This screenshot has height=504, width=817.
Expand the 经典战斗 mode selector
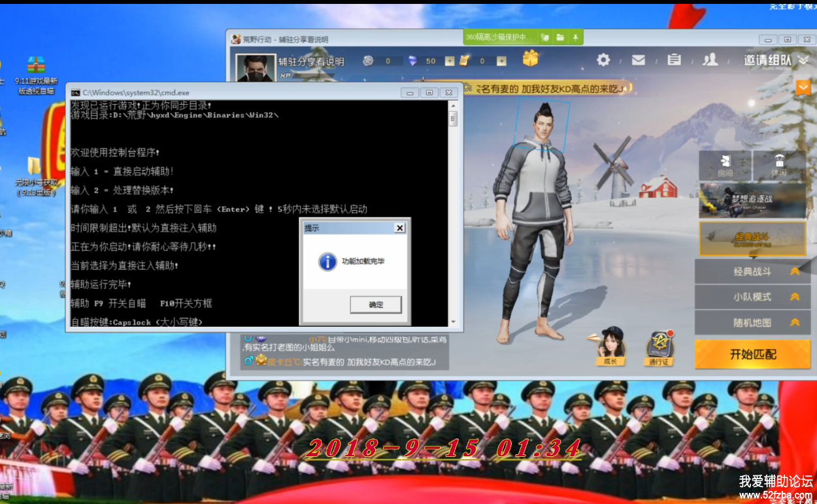pyautogui.click(x=752, y=271)
